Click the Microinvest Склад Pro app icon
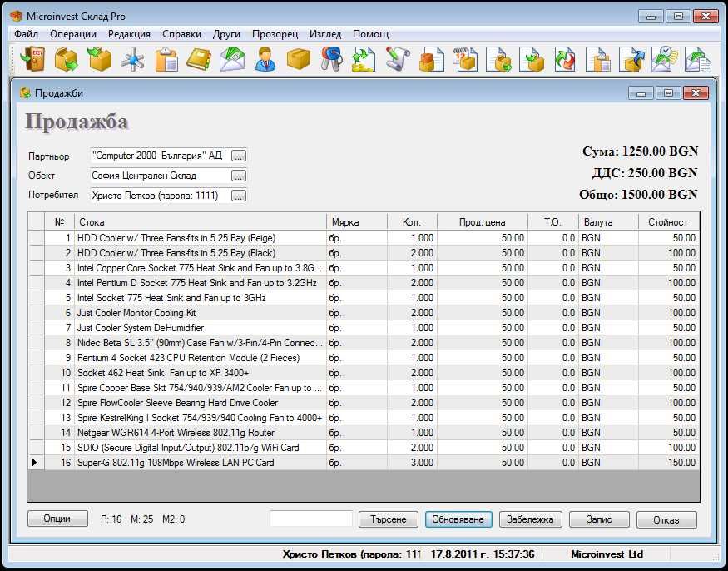The height and width of the screenshot is (571, 728). [x=17, y=17]
